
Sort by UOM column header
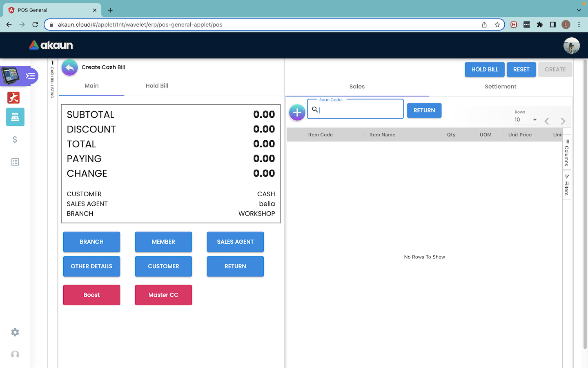point(486,135)
